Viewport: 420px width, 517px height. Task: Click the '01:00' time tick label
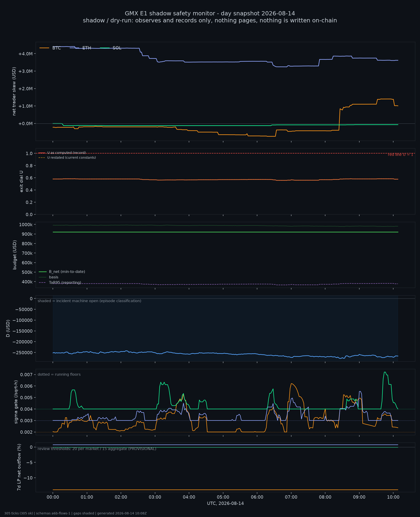[x=87, y=497]
